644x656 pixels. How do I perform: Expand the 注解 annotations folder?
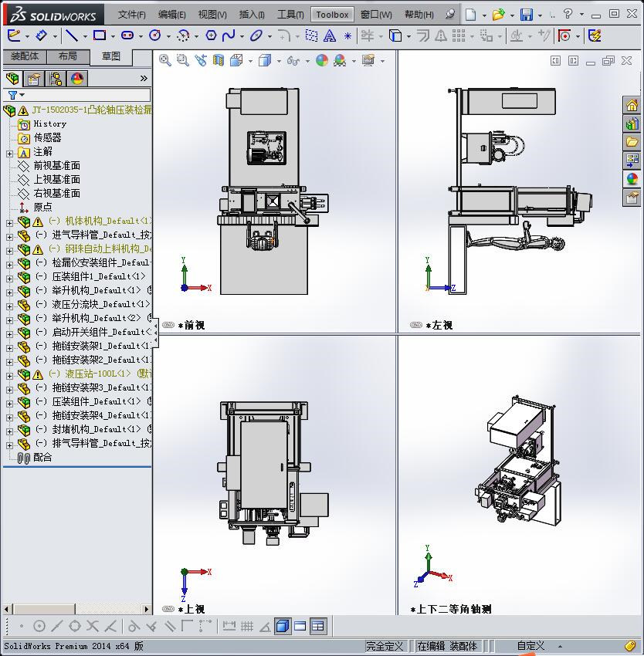(x=9, y=154)
